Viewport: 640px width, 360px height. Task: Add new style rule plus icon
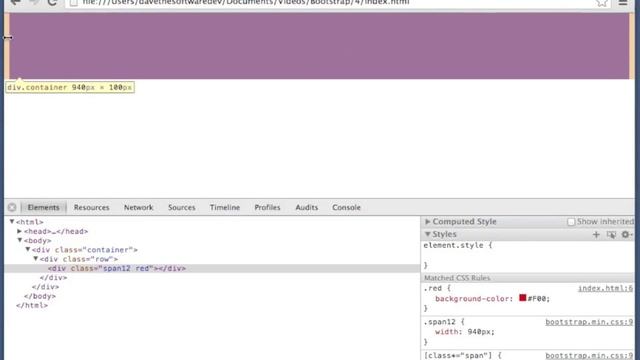pyautogui.click(x=596, y=234)
